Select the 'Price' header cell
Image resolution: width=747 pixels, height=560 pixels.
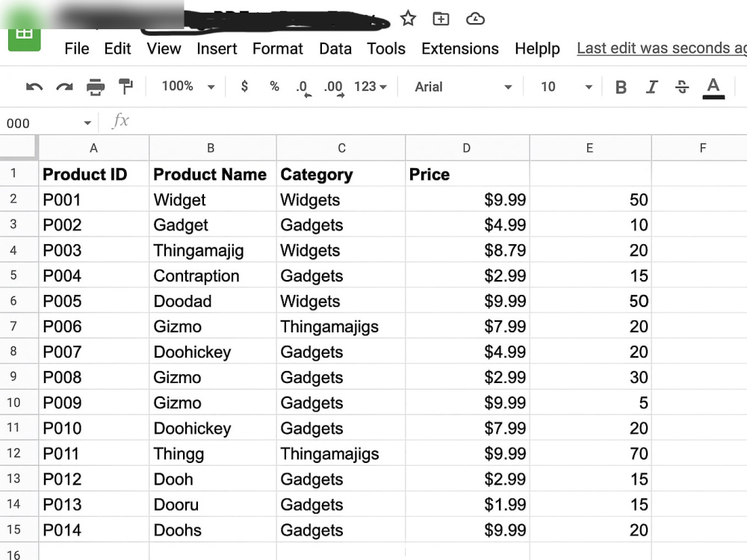pos(468,174)
